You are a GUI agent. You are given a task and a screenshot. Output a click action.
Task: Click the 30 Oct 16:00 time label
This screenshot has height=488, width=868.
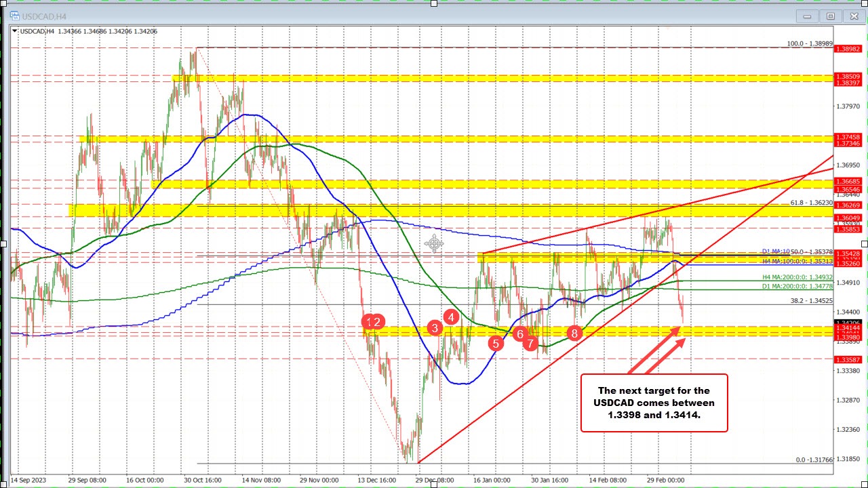203,479
